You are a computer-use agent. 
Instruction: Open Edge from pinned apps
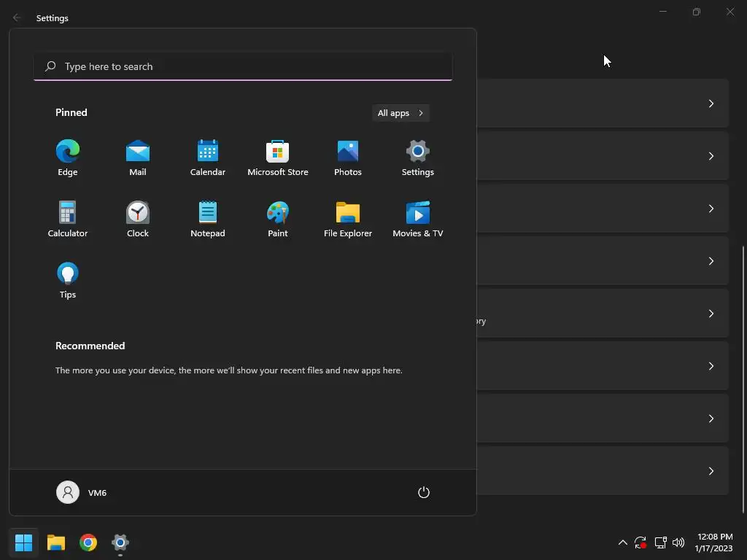(68, 158)
